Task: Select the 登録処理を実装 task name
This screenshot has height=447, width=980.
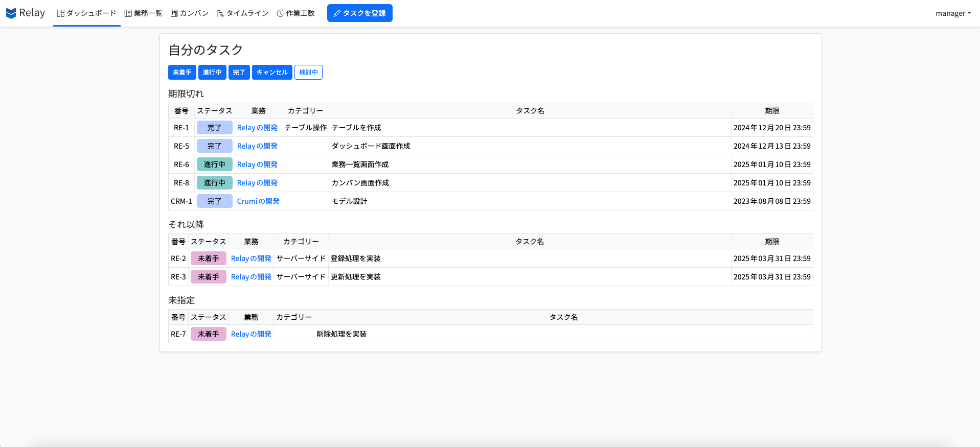Action: (x=355, y=258)
